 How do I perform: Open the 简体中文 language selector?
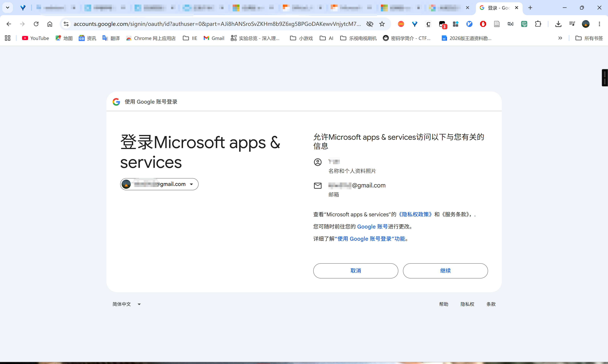point(127,304)
